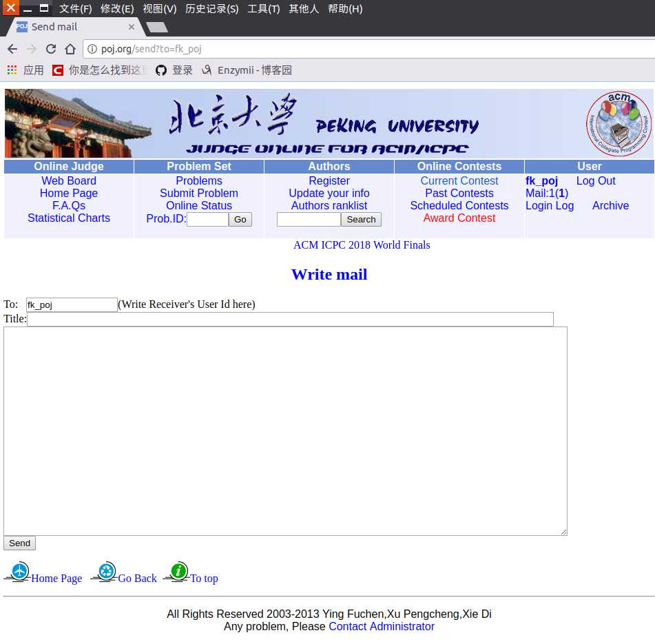This screenshot has width=655, height=644.
Task: Open Authors ranklist link
Action: [x=329, y=205]
